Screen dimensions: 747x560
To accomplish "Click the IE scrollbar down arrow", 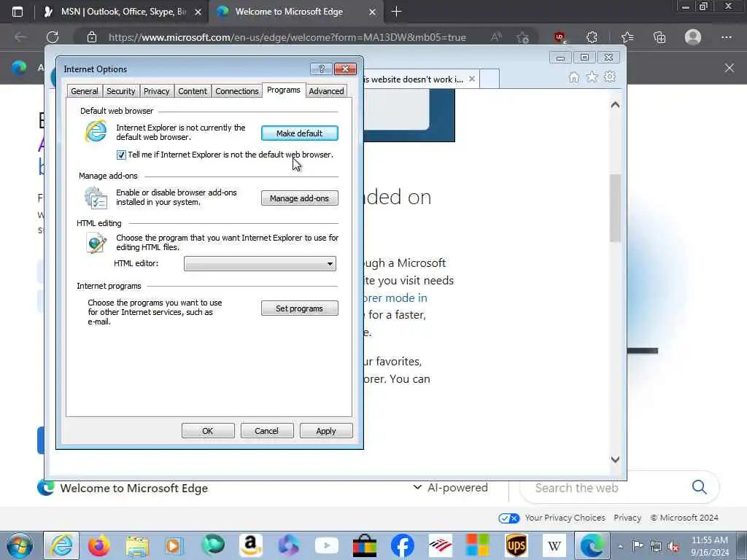I will [x=615, y=459].
